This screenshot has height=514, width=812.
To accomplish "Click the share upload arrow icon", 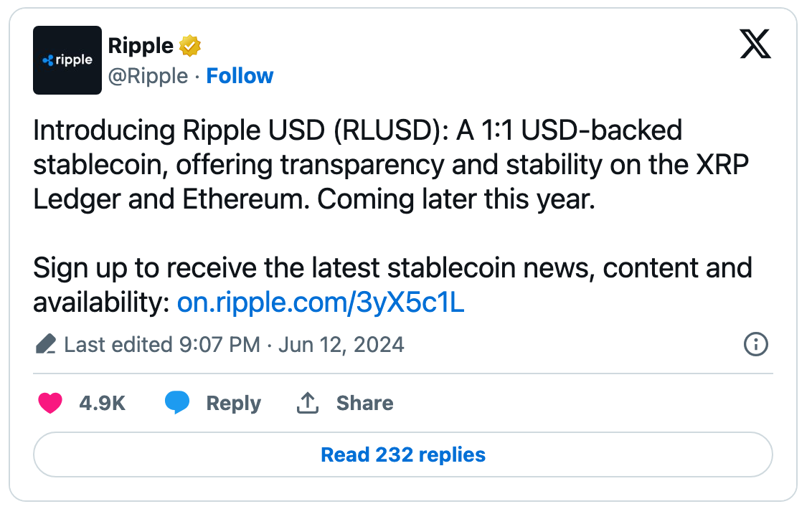I will click(x=307, y=402).
